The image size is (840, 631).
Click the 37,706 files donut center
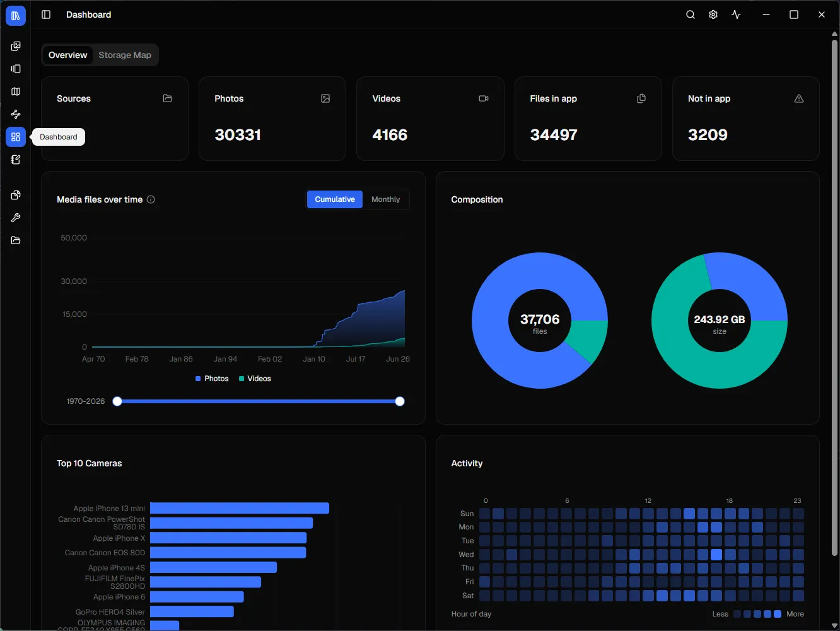point(540,321)
